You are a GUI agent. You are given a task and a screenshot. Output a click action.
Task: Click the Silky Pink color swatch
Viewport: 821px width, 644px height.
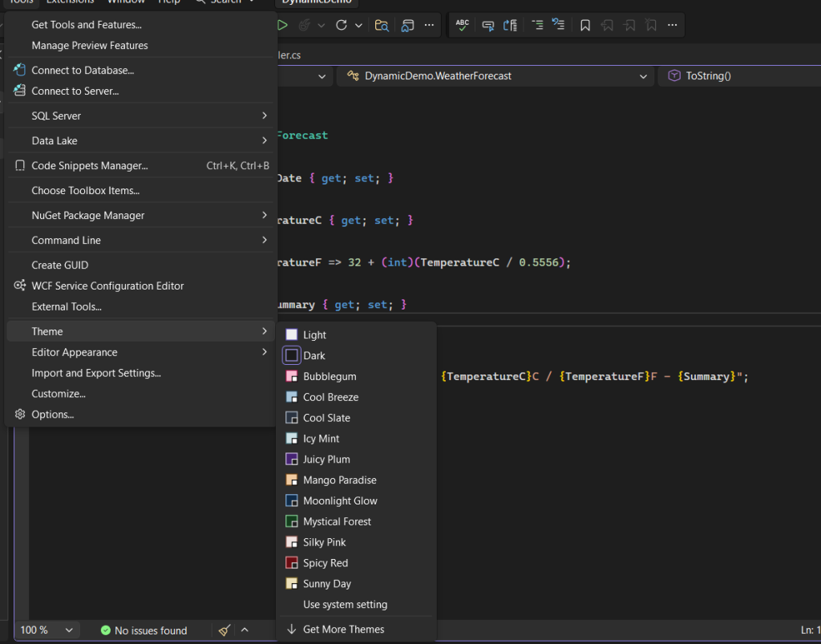292,542
